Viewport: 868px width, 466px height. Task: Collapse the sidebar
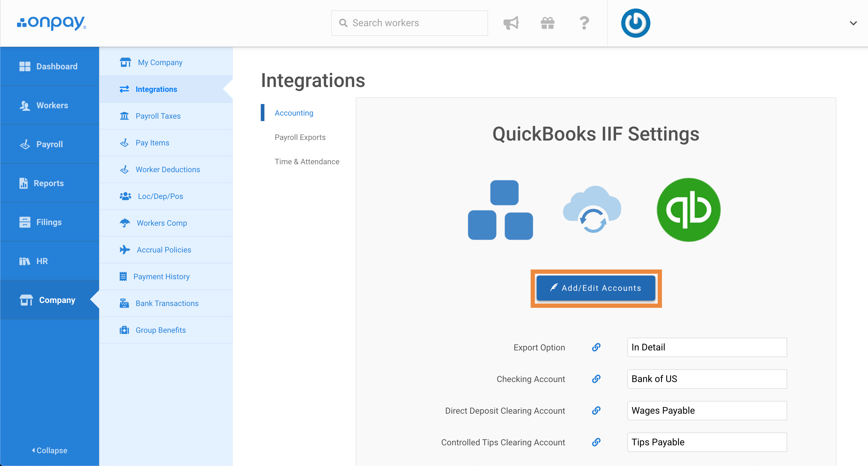(50, 450)
